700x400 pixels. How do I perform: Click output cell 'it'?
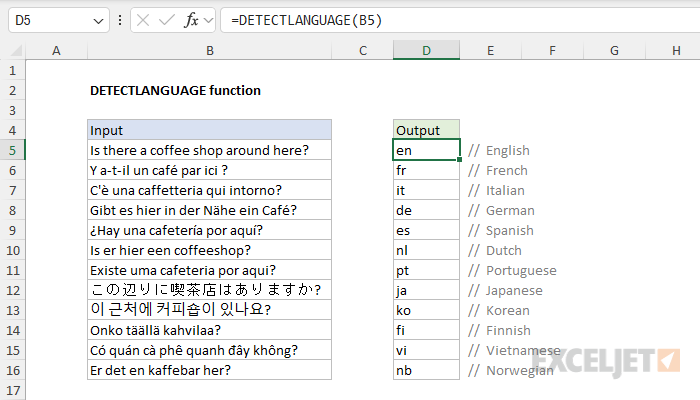tap(426, 190)
